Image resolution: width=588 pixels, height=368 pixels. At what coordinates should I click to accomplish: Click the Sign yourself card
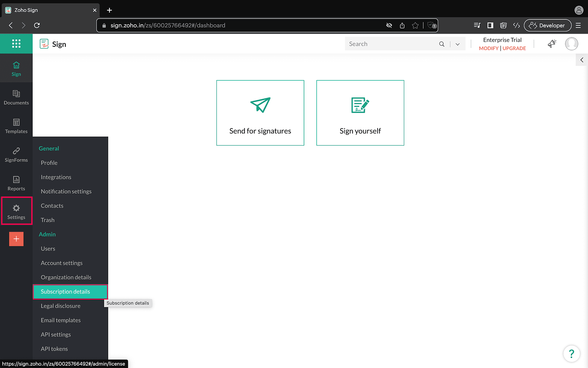(x=360, y=113)
